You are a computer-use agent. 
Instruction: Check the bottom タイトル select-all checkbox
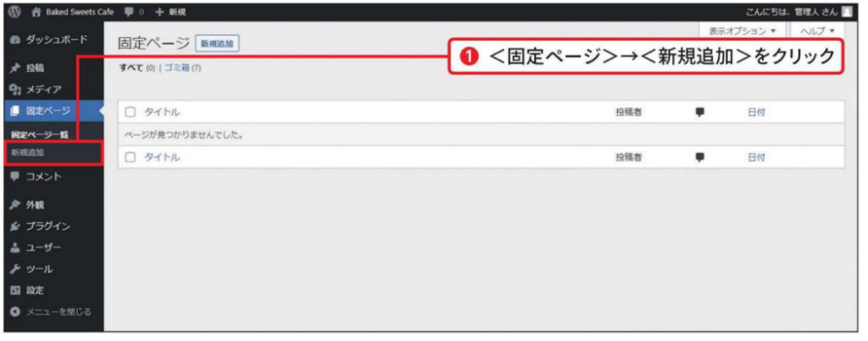tap(131, 157)
